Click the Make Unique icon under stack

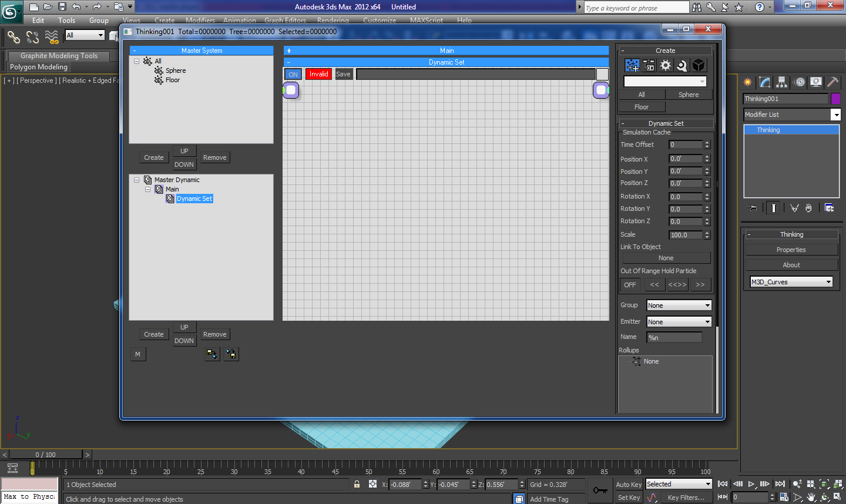pyautogui.click(x=794, y=208)
